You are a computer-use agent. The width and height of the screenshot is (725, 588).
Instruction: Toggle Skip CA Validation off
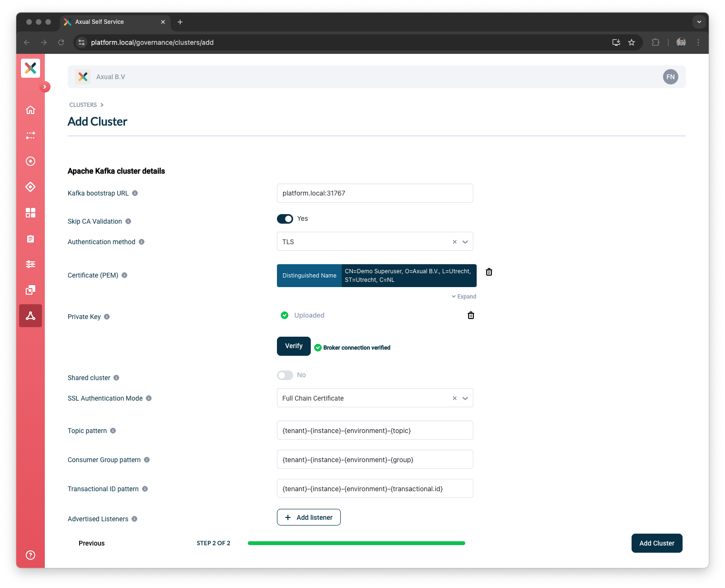coord(285,218)
